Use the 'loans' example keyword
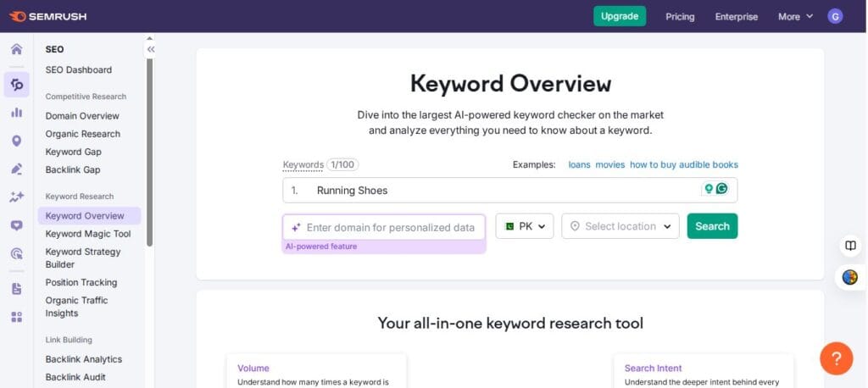This screenshot has width=868, height=388. (579, 165)
